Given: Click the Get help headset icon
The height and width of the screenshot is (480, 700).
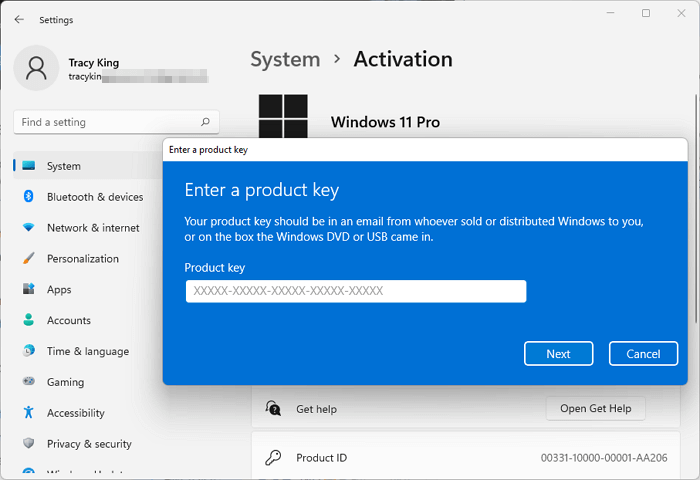Looking at the screenshot, I should [273, 408].
